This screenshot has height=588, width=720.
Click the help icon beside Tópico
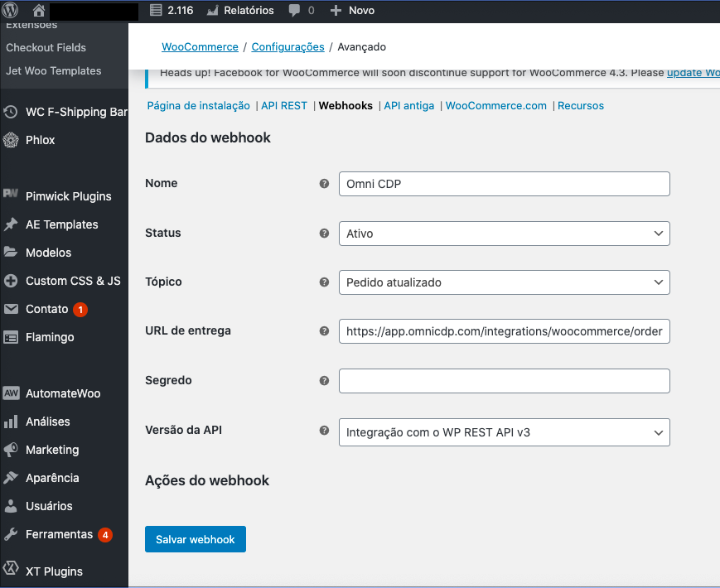coord(324,282)
